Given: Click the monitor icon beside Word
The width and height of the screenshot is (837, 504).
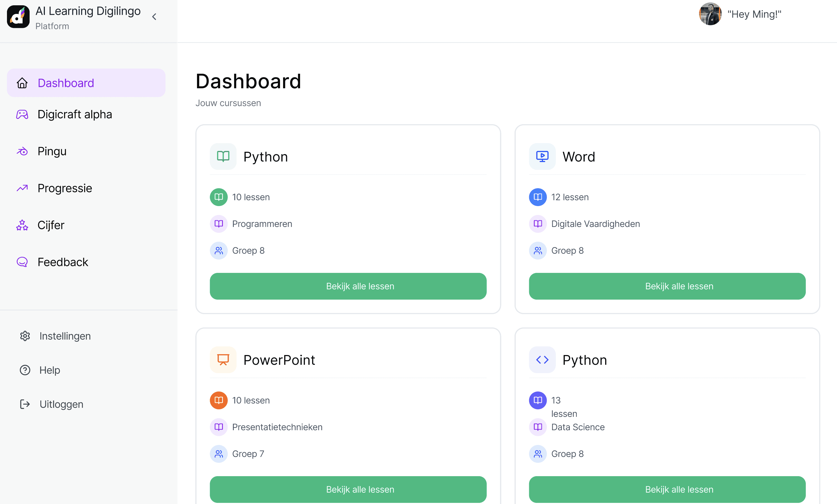Looking at the screenshot, I should pos(542,156).
